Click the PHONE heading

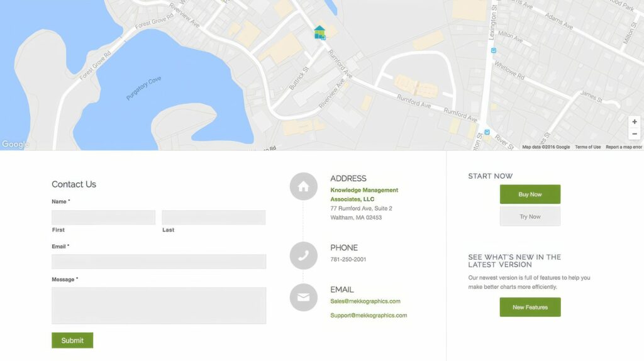pyautogui.click(x=344, y=248)
